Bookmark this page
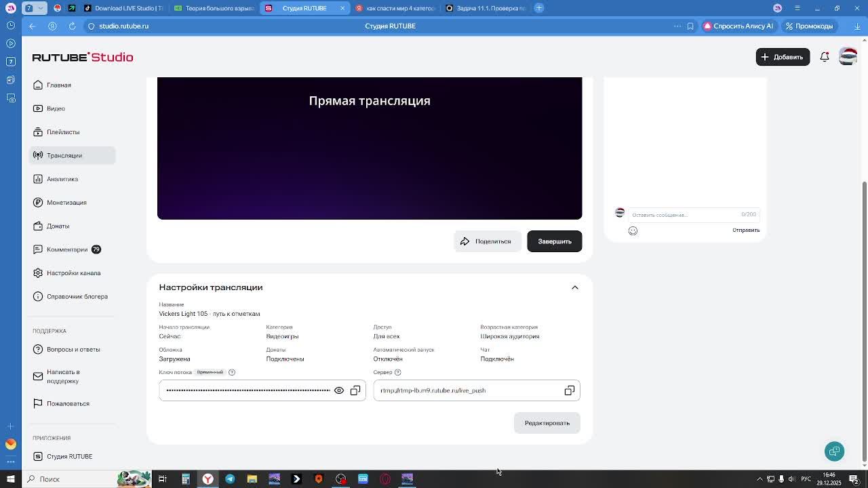Viewport: 868px width, 488px height. pyautogui.click(x=690, y=26)
